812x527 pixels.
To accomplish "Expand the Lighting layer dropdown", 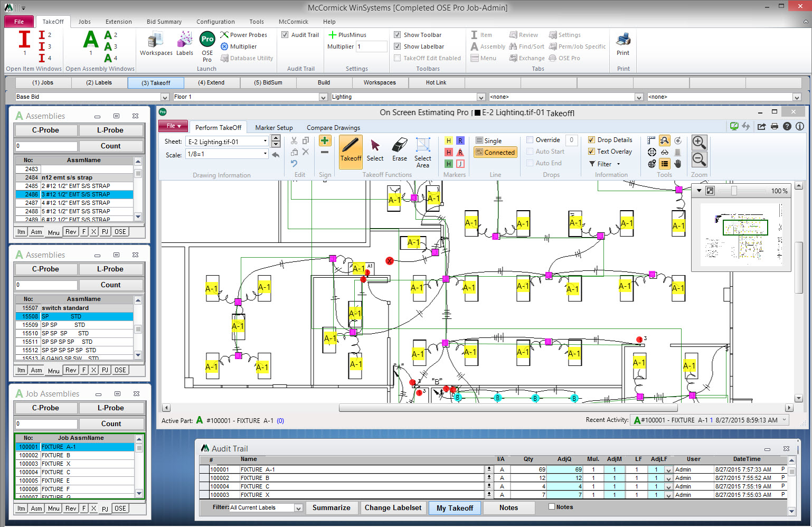I will 480,97.
